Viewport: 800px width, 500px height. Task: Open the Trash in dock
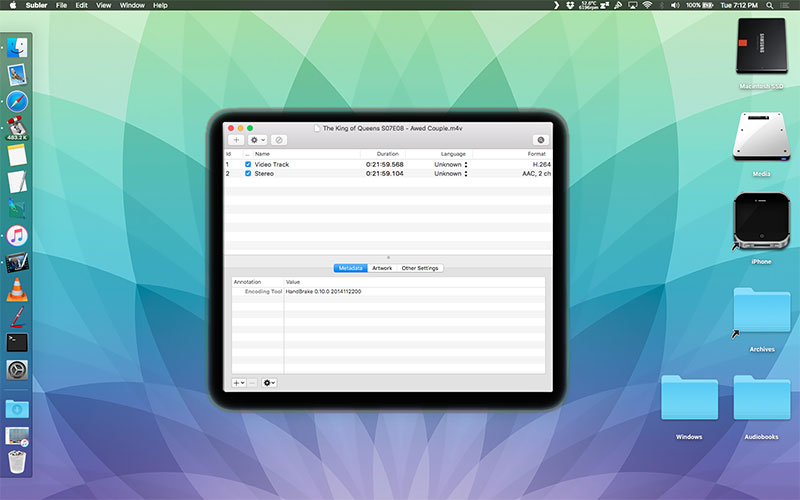[17, 462]
